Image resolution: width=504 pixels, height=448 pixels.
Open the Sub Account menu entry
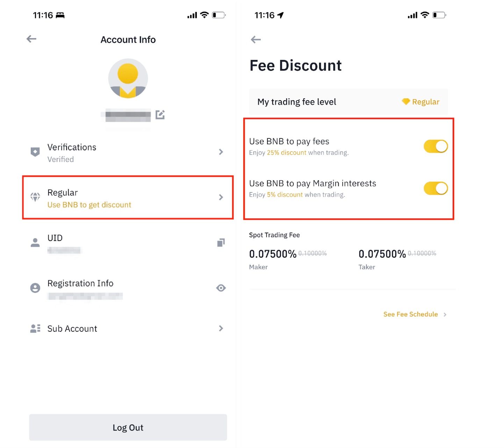coord(72,328)
